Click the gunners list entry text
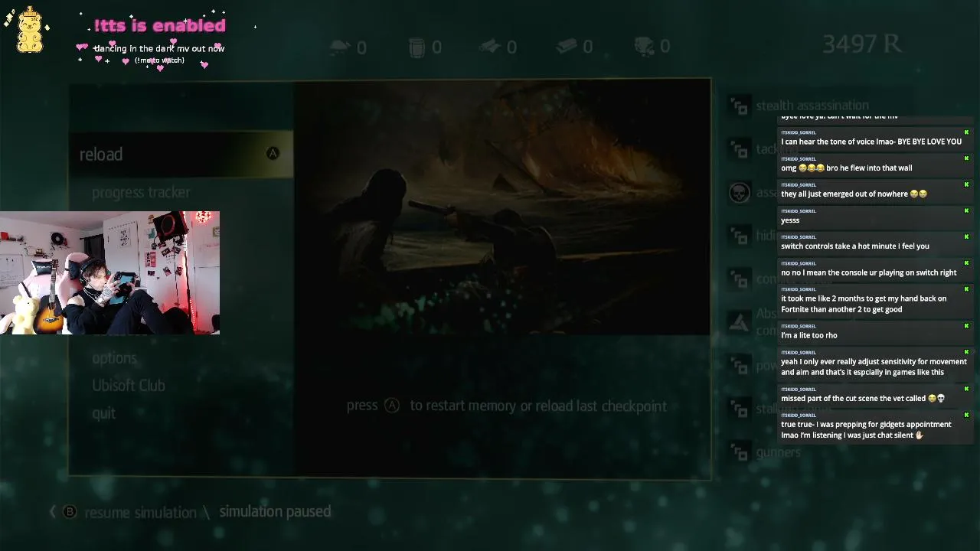The image size is (980, 551). pos(778,452)
